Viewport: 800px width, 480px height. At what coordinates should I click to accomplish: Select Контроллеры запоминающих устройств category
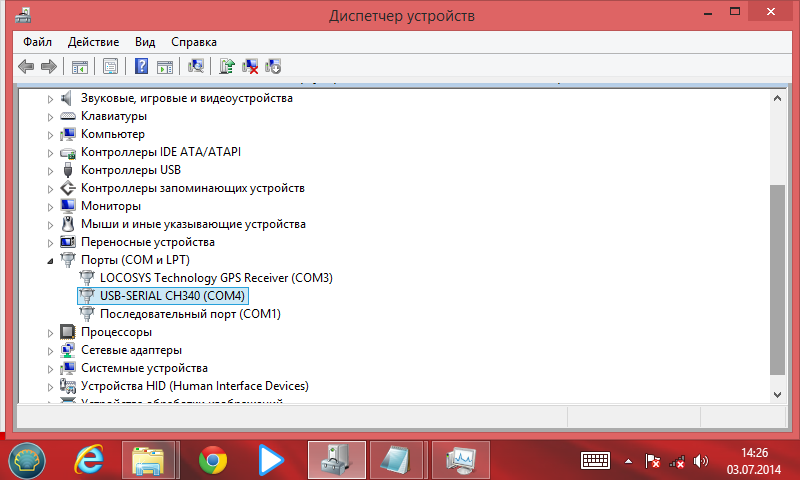coord(192,188)
